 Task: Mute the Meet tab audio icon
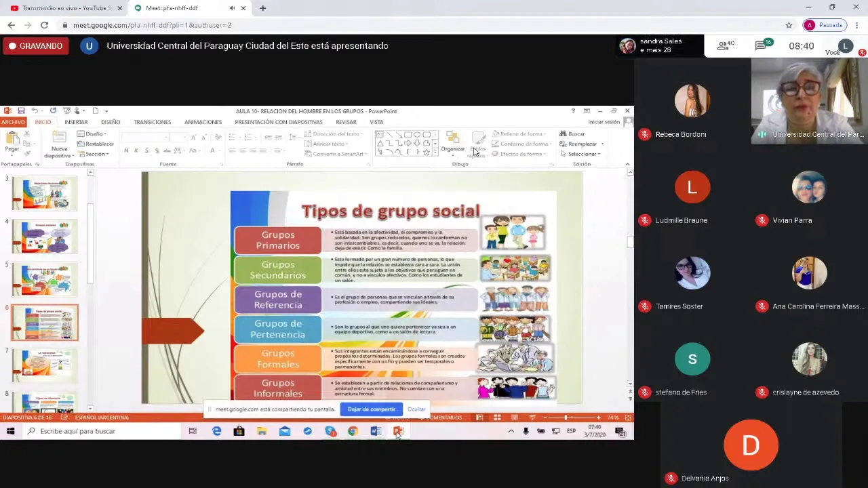(232, 8)
